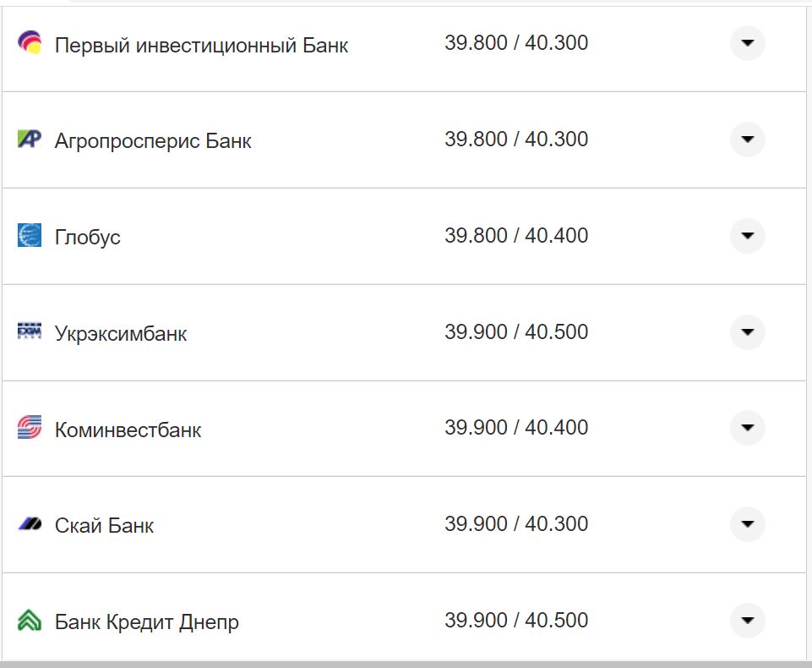This screenshot has width=812, height=668.
Task: Click the Скай Банк name text
Action: coord(103,525)
